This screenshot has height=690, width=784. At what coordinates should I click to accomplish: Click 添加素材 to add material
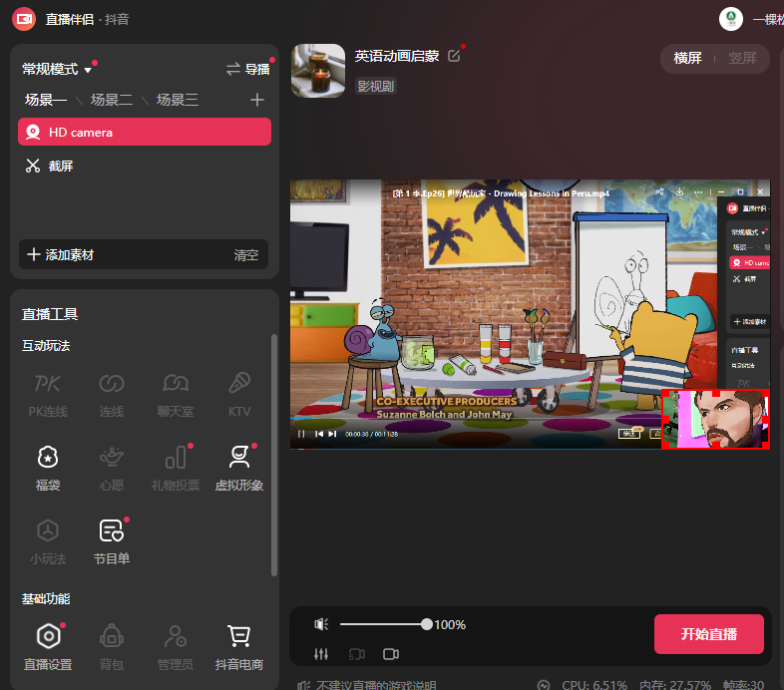(60, 254)
